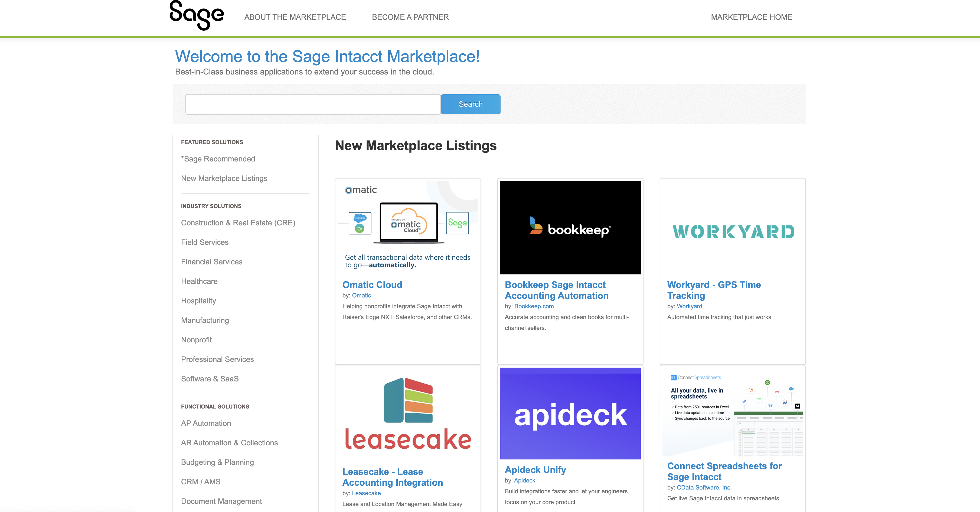Open *Sage Recommended featured solutions
Viewport: 980px width, 512px height.
[218, 159]
